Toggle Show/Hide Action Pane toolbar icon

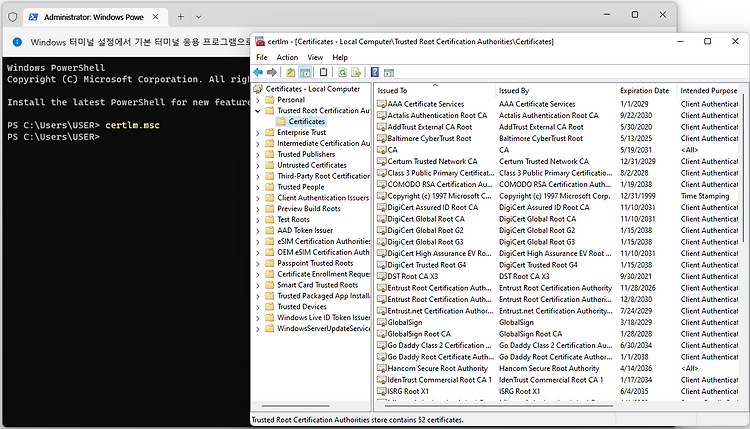[389, 72]
